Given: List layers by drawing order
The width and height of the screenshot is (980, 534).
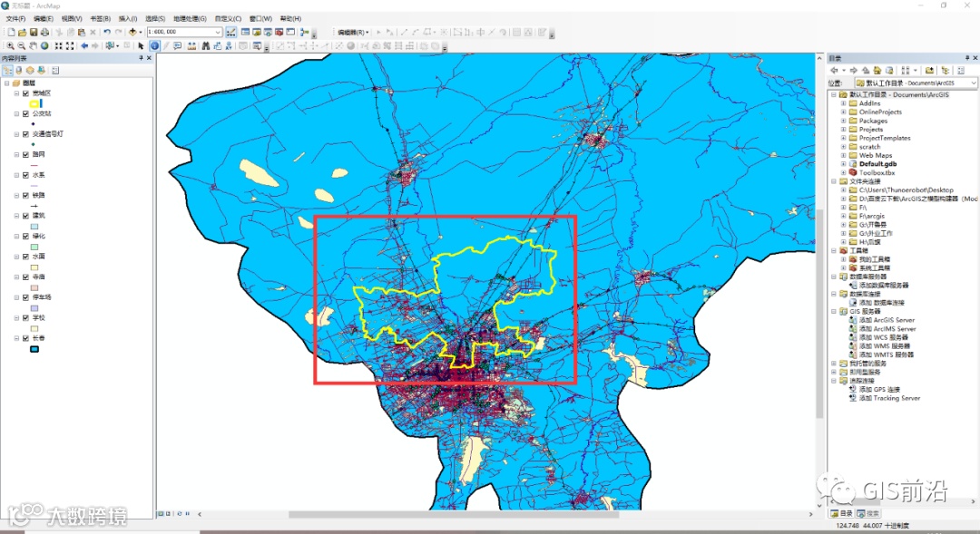Looking at the screenshot, I should [x=7, y=70].
